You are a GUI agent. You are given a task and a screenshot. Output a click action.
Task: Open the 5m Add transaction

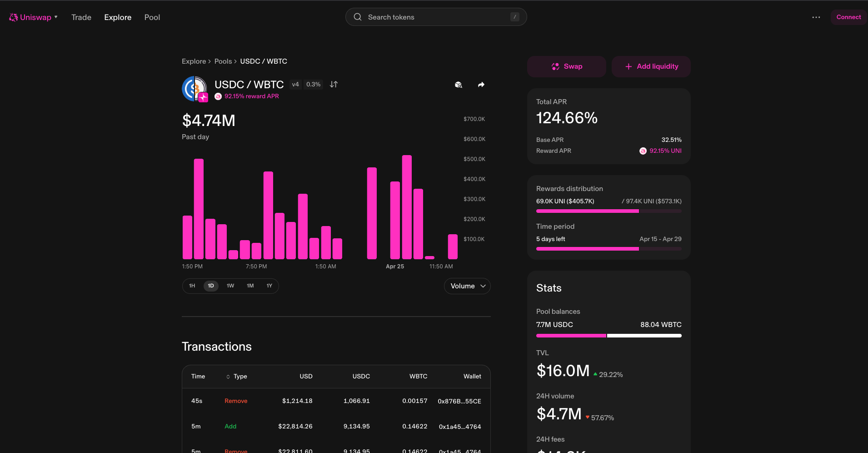[336, 426]
